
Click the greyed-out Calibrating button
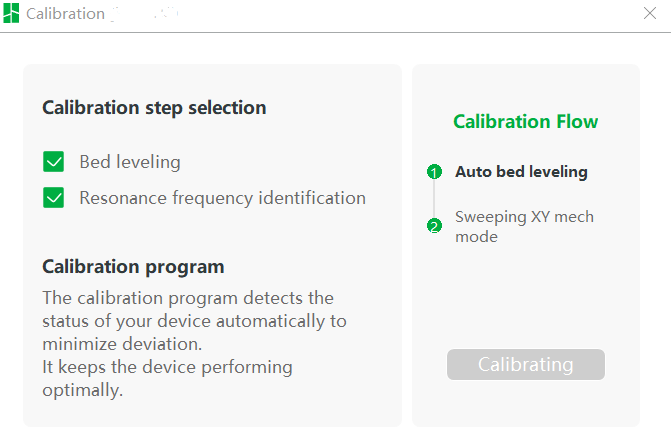[526, 365]
